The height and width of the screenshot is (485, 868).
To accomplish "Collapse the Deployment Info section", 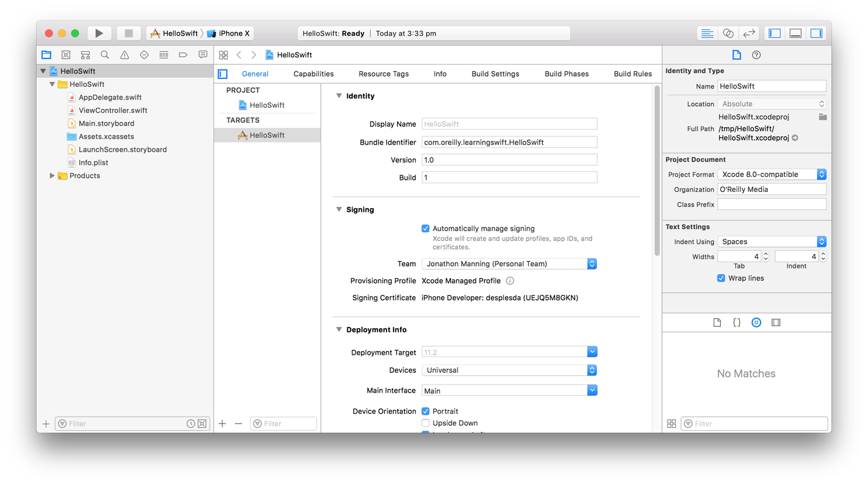I will pyautogui.click(x=339, y=329).
